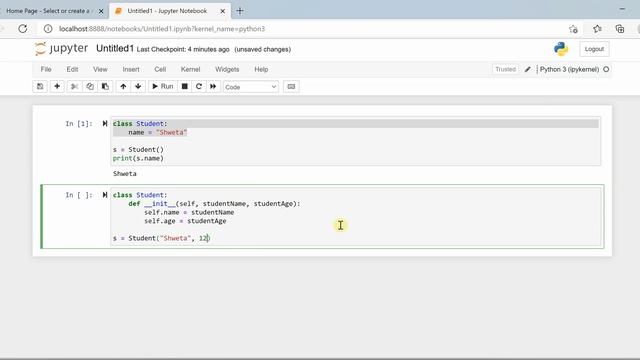Open the browser collections icon
Image resolution: width=640 pixels, height=360 pixels.
(x=620, y=29)
